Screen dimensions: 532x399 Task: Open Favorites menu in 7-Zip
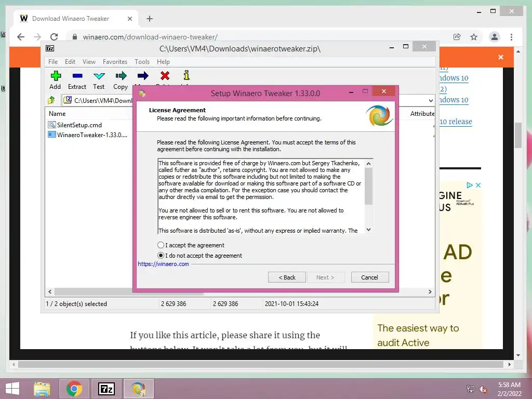click(x=115, y=62)
